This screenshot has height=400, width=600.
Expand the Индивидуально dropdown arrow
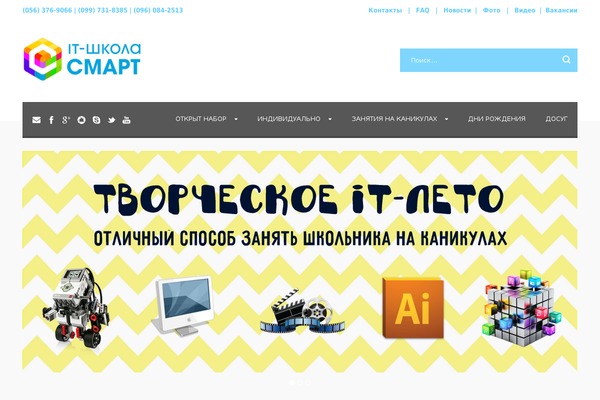click(x=330, y=119)
